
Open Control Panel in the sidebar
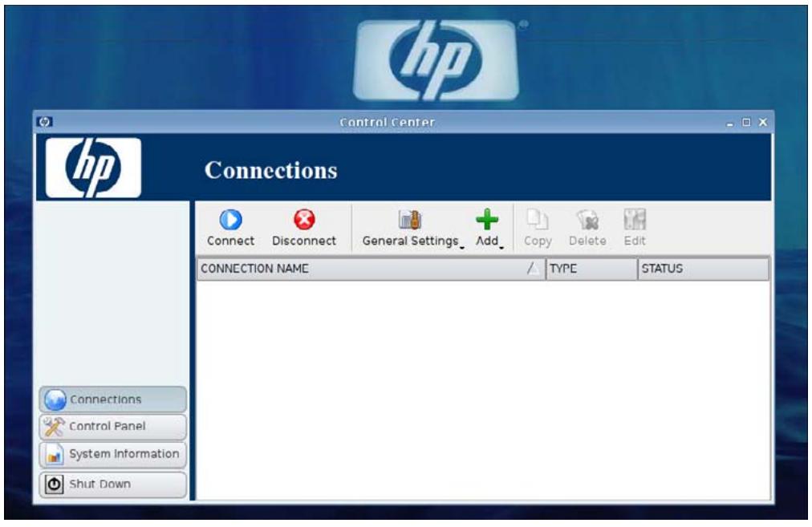[112, 426]
